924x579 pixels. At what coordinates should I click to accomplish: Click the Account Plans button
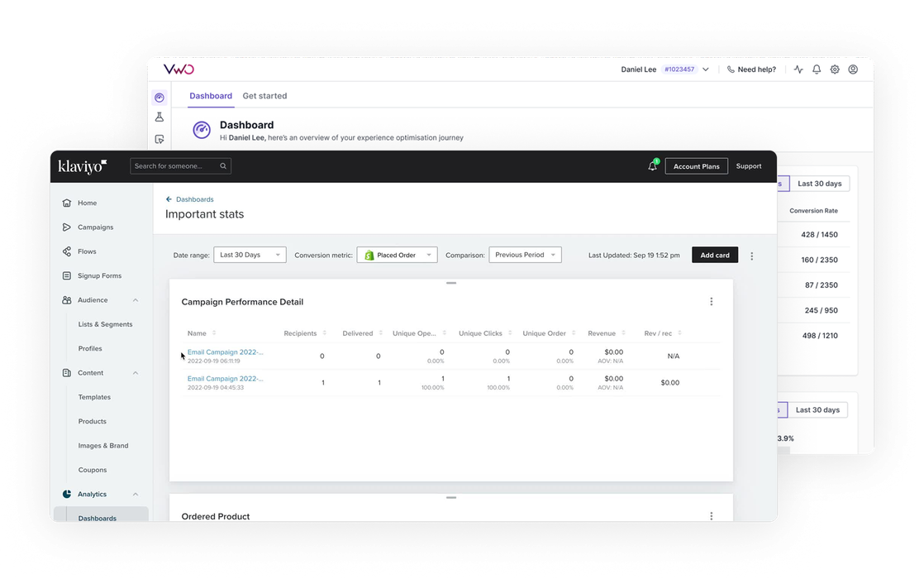click(696, 166)
